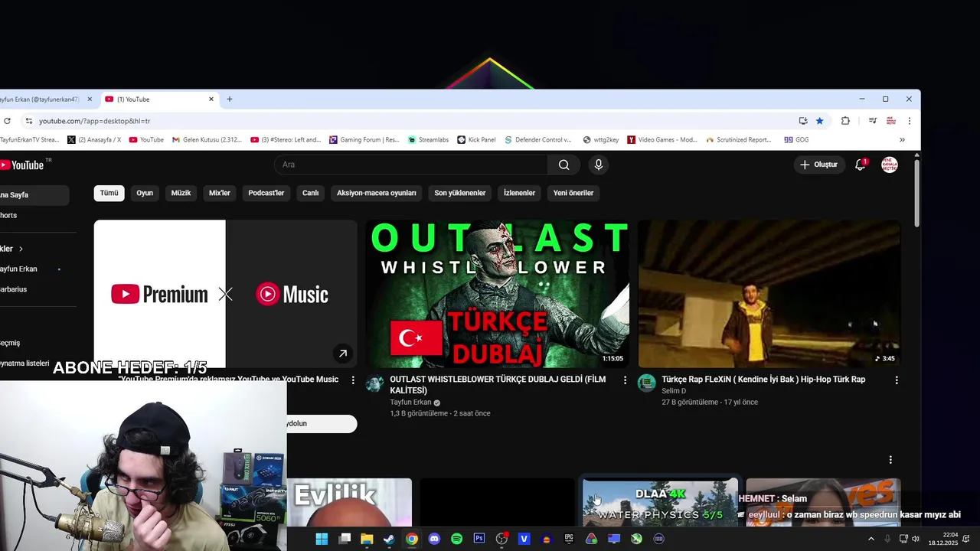
Task: Select the Oyun filter chip
Action: point(145,193)
